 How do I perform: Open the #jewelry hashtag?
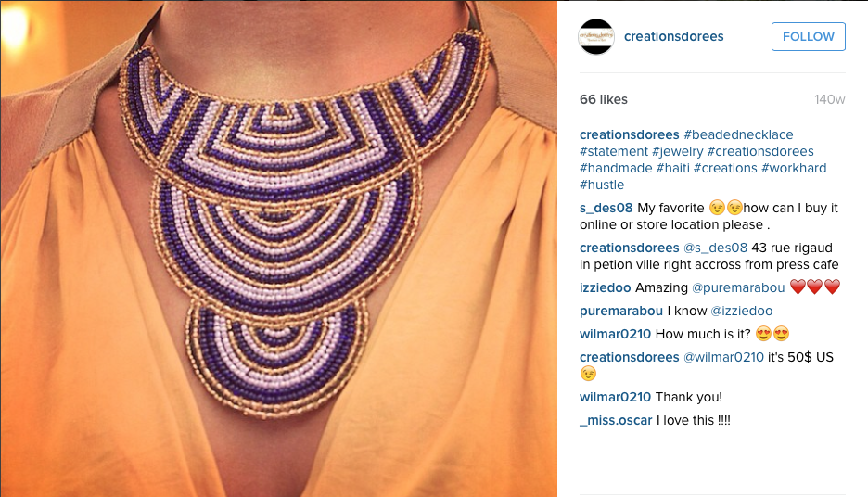tap(678, 151)
